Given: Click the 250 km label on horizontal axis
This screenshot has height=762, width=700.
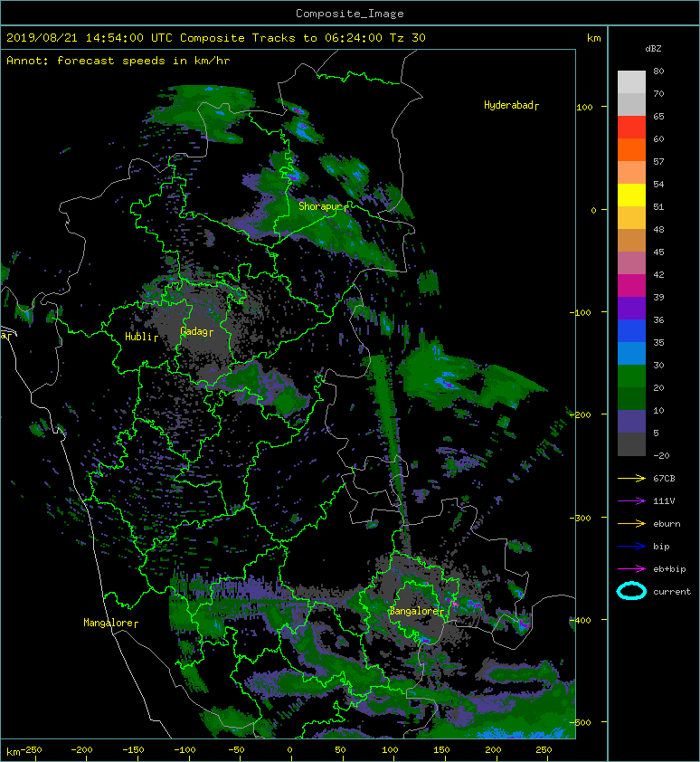Looking at the screenshot, I should [544, 750].
